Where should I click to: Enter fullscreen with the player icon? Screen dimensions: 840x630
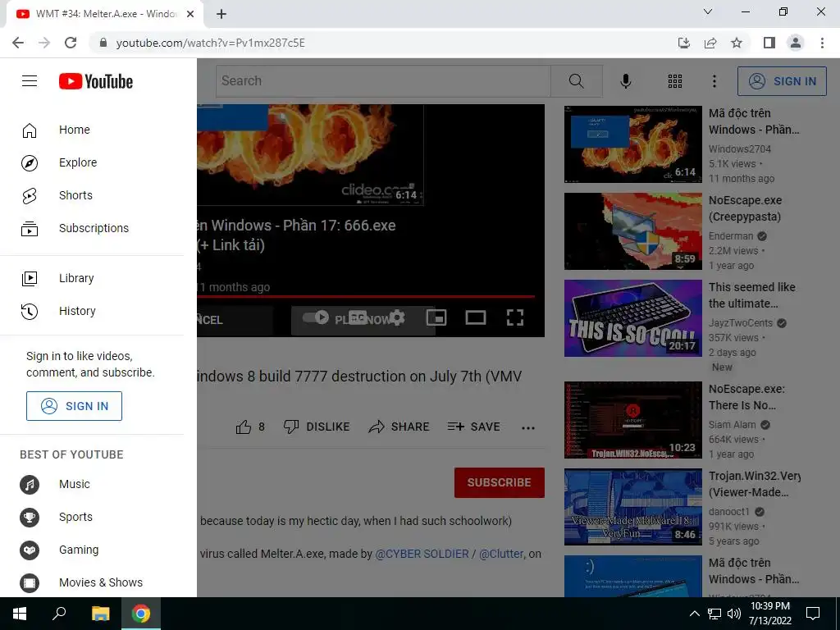point(515,317)
